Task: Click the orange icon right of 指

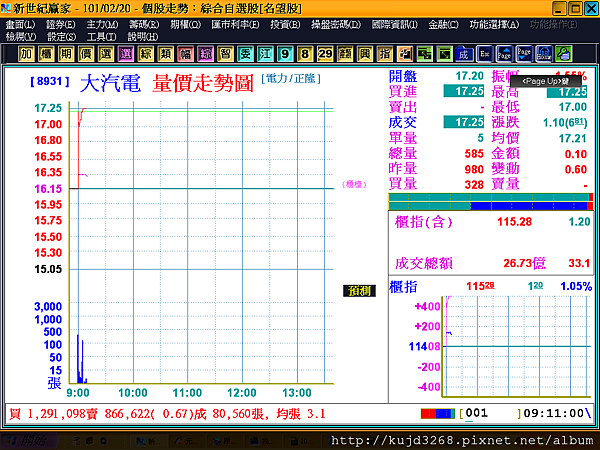Action: 404,54
